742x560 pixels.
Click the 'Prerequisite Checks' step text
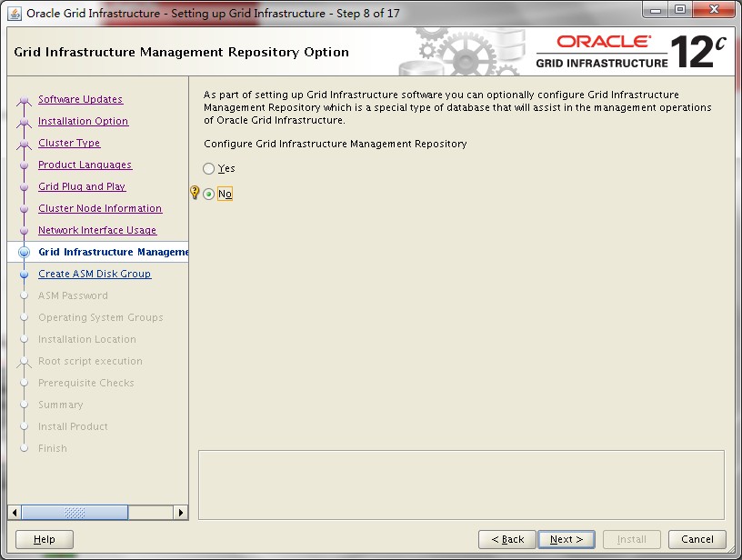(86, 383)
